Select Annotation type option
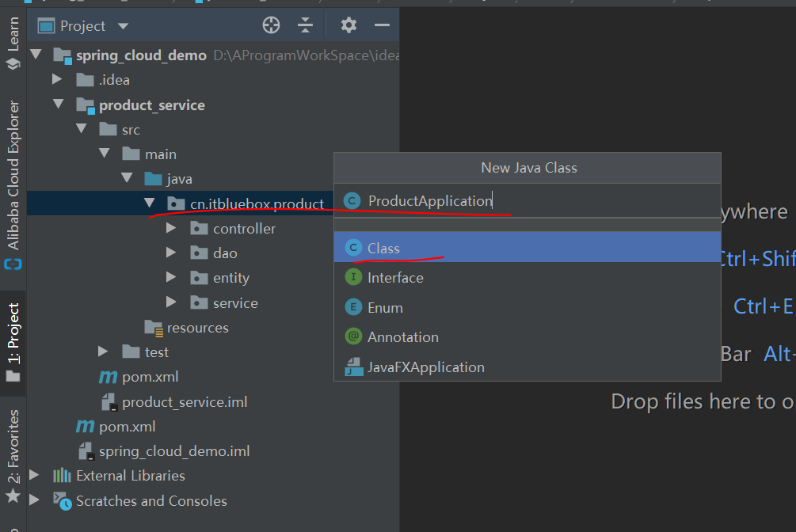The width and height of the screenshot is (796, 532). point(402,337)
